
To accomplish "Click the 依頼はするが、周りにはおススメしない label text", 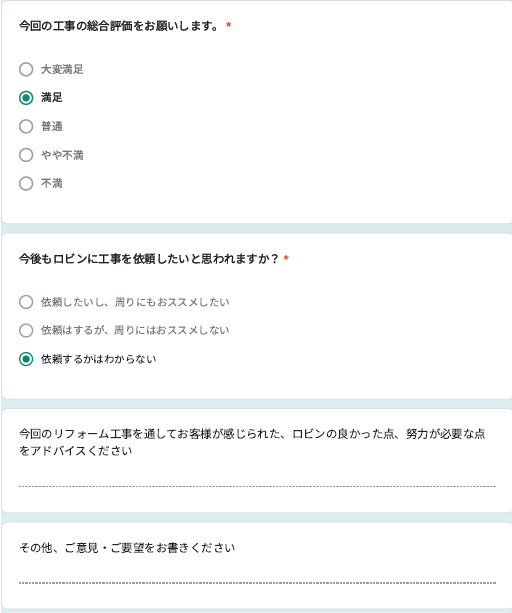I will (x=135, y=331).
